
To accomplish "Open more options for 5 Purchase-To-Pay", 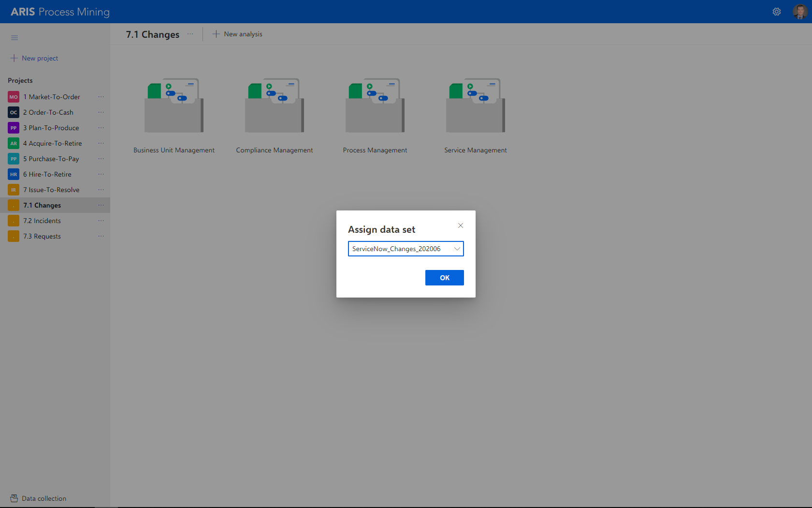I will coord(101,159).
